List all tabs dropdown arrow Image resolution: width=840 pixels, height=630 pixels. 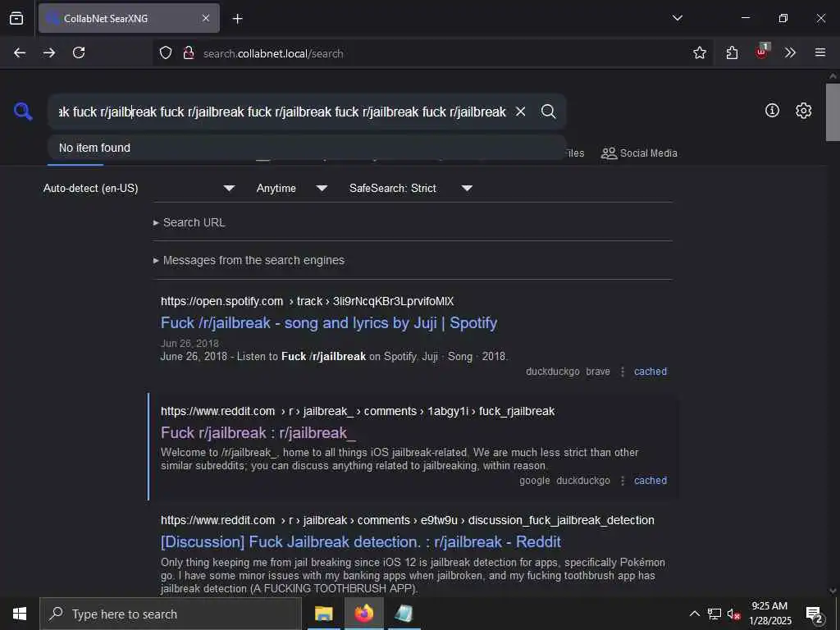[677, 18]
